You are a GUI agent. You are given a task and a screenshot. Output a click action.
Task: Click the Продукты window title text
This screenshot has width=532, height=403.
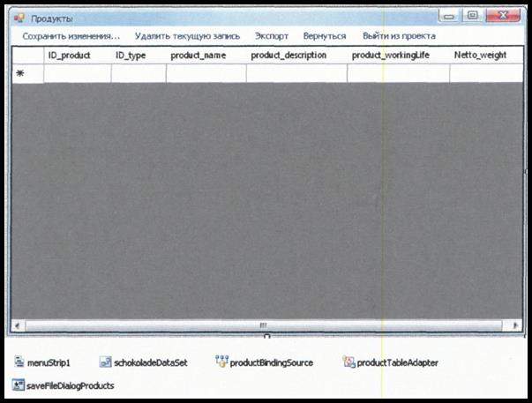click(x=52, y=19)
